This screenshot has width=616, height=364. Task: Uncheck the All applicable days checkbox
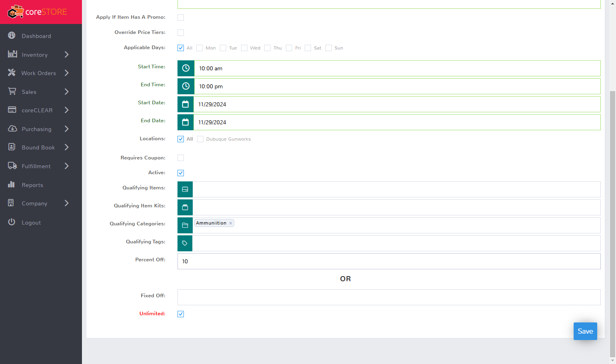pos(181,48)
